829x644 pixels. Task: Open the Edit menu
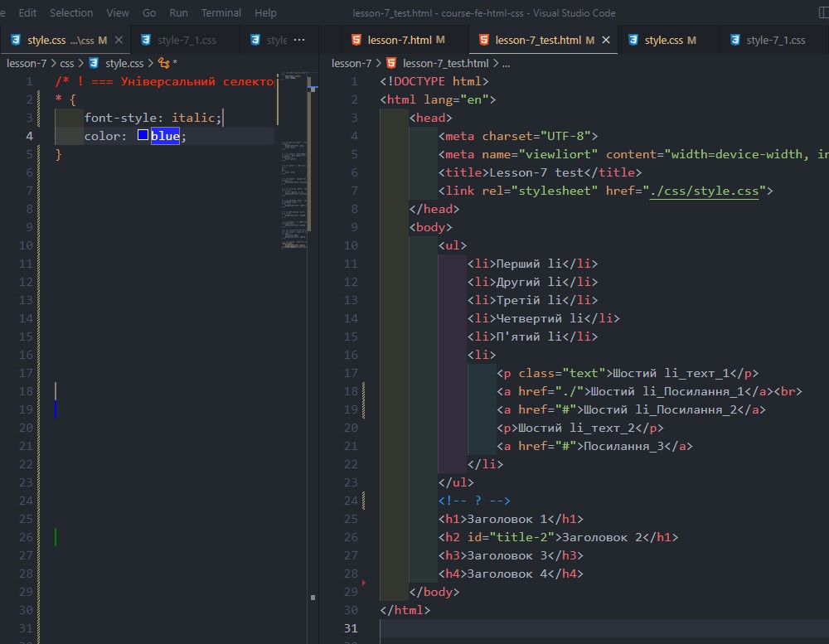tap(27, 12)
